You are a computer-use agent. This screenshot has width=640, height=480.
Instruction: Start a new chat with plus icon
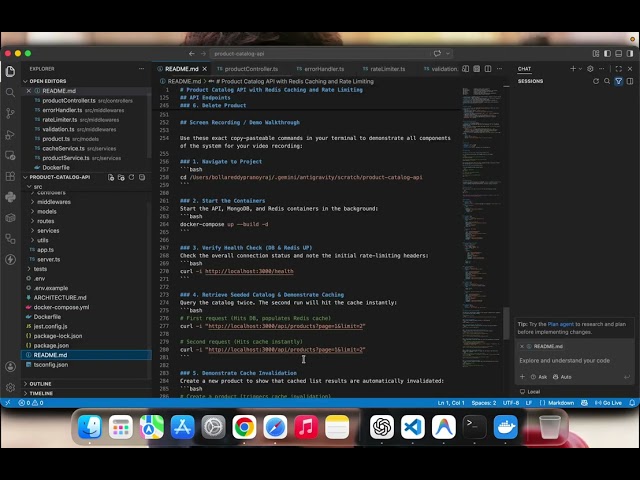(x=573, y=69)
